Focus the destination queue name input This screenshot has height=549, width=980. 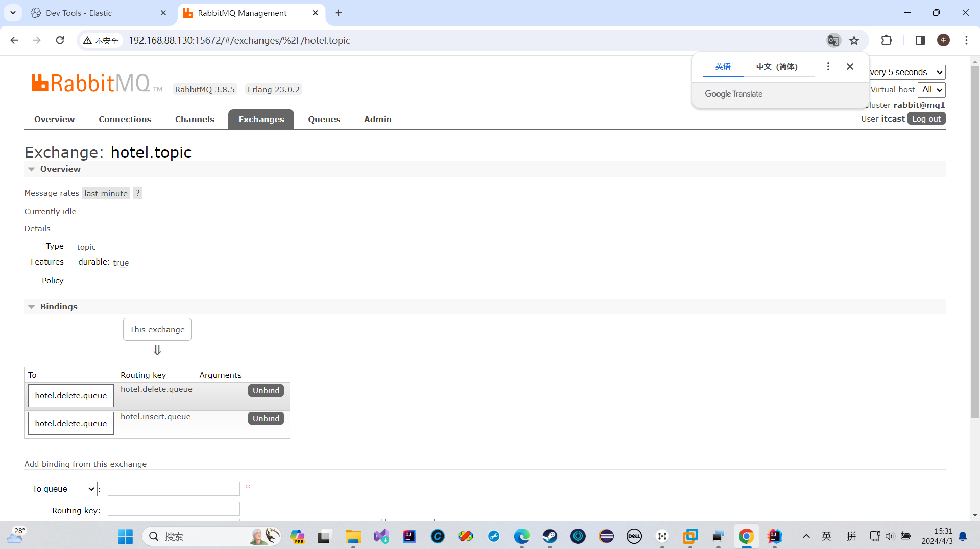pos(174,489)
